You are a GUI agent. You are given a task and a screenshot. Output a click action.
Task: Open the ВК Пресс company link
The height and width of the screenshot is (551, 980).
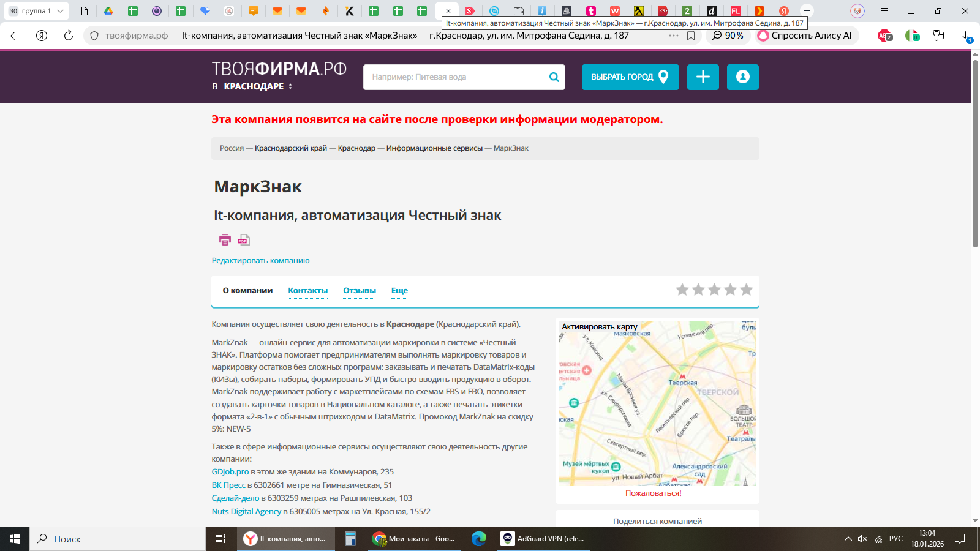(228, 485)
